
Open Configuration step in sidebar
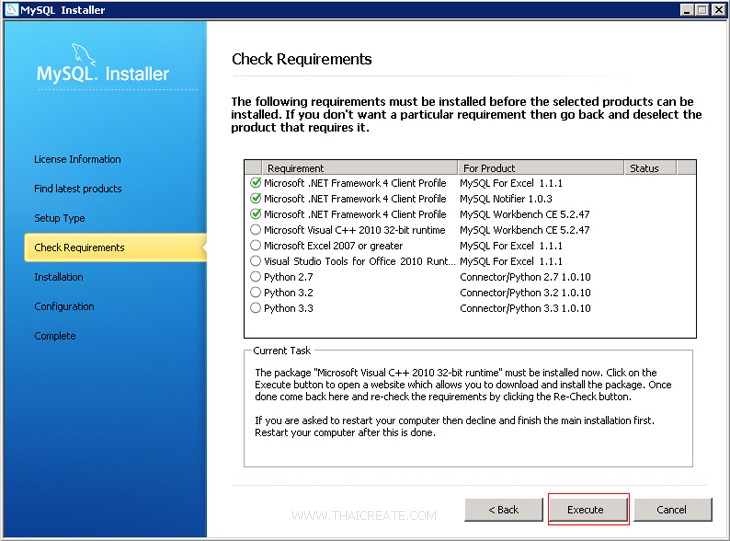tap(64, 306)
